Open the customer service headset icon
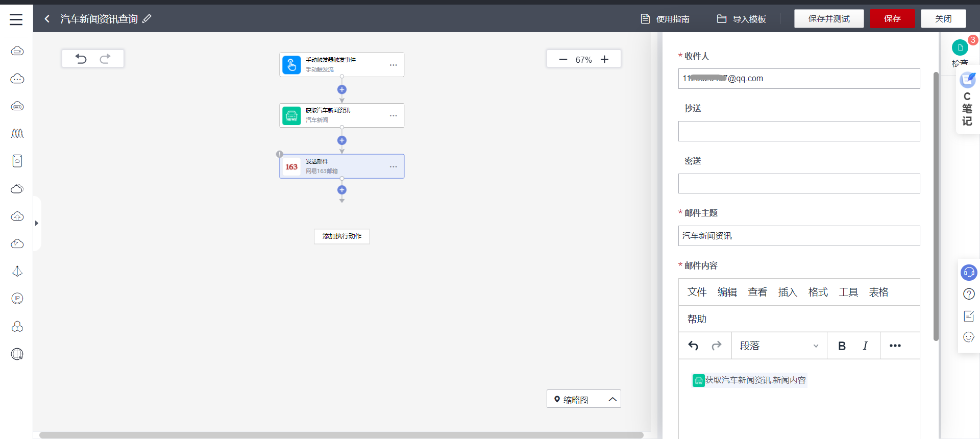Image resolution: width=980 pixels, height=439 pixels. pyautogui.click(x=969, y=273)
